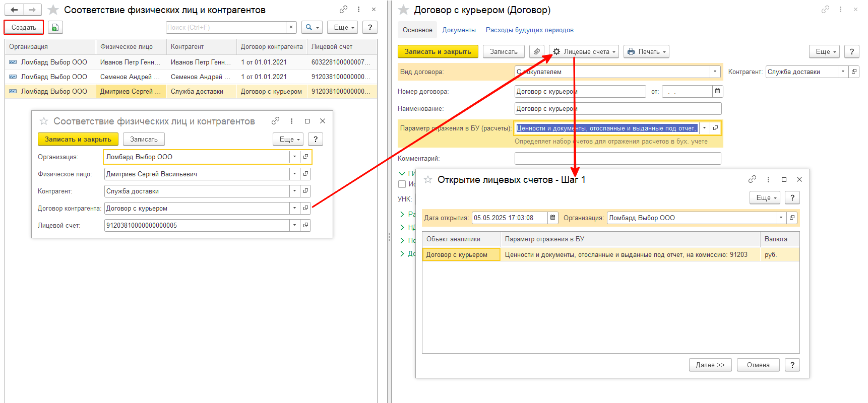This screenshot has width=868, height=403.
Task: Click the Комментарий input field
Action: [x=617, y=158]
